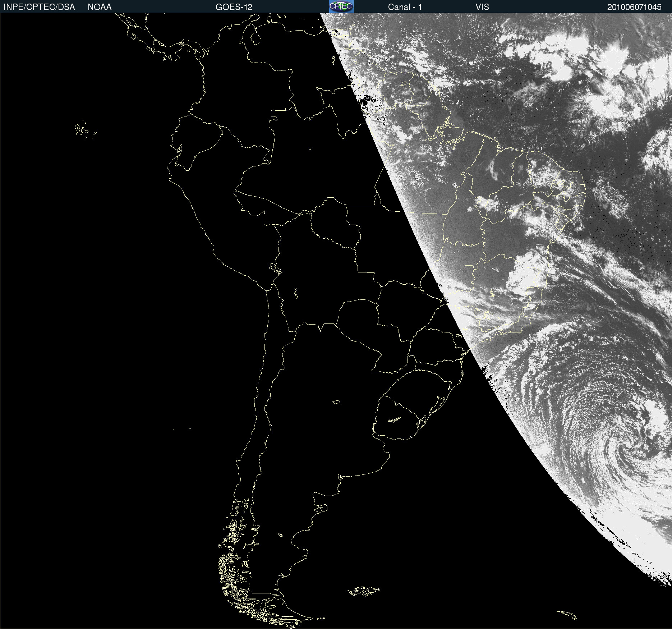Click the satellite image of South America
Screen dimensions: 672x629
336,321
